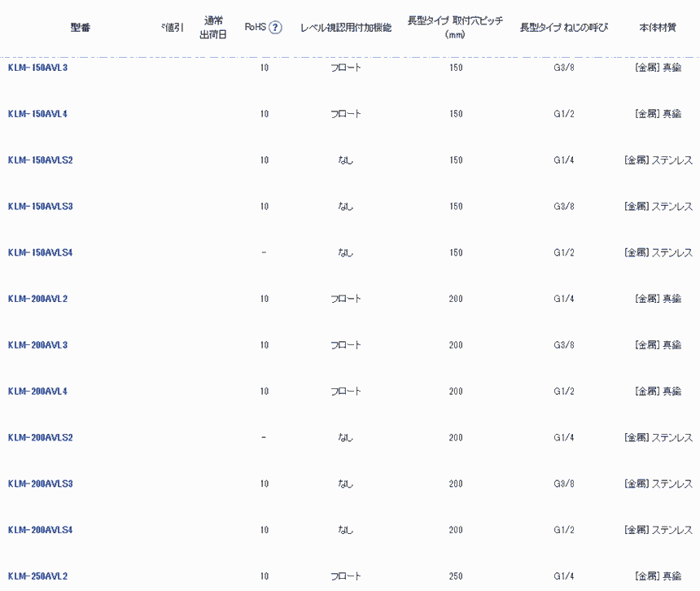Click the 型番 column header
The image size is (700, 591).
[x=81, y=28]
